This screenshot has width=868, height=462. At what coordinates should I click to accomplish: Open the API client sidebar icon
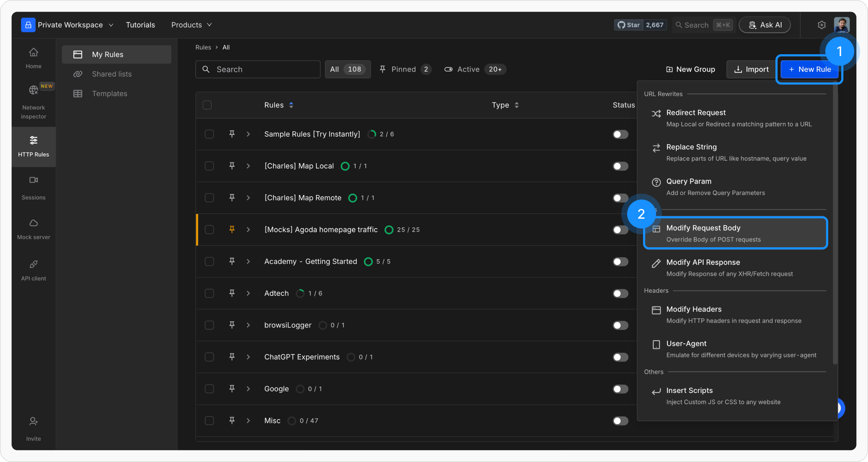[x=33, y=264]
